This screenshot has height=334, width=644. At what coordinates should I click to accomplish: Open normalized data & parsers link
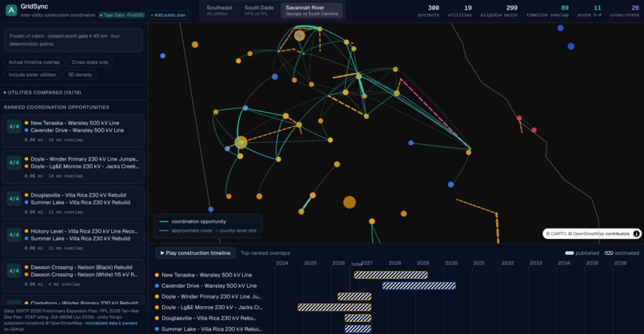pos(111,324)
